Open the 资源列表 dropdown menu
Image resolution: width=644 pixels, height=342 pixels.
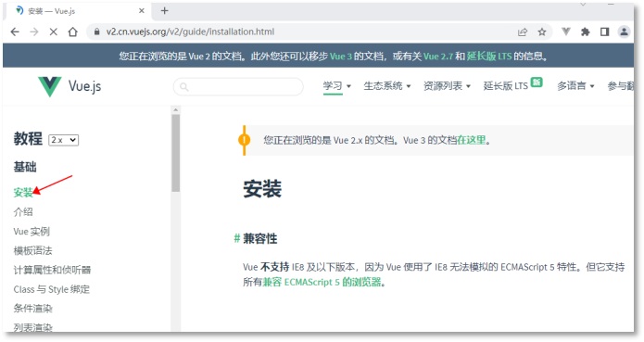pos(447,86)
